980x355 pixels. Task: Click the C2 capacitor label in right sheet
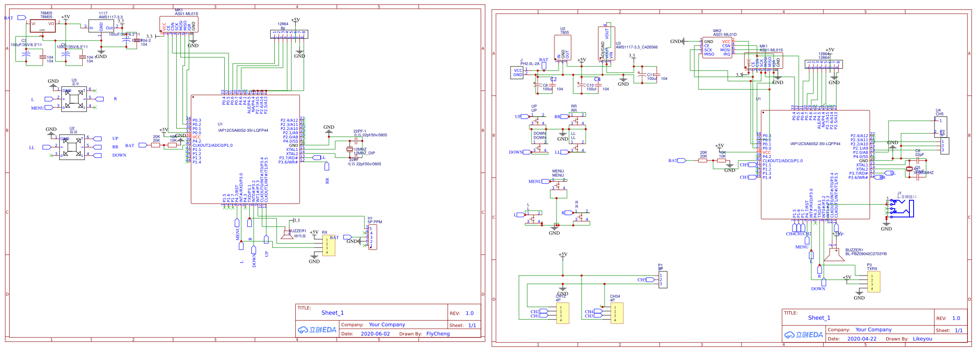coord(553,79)
